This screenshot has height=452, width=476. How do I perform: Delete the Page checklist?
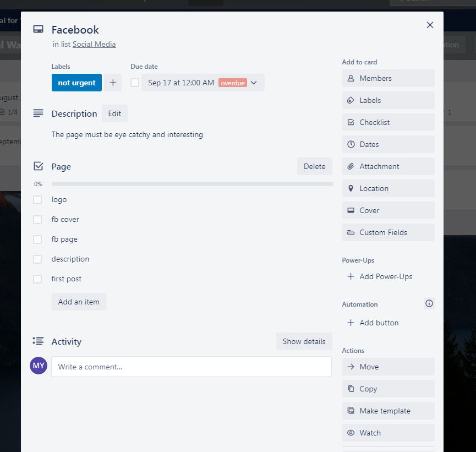pos(315,166)
